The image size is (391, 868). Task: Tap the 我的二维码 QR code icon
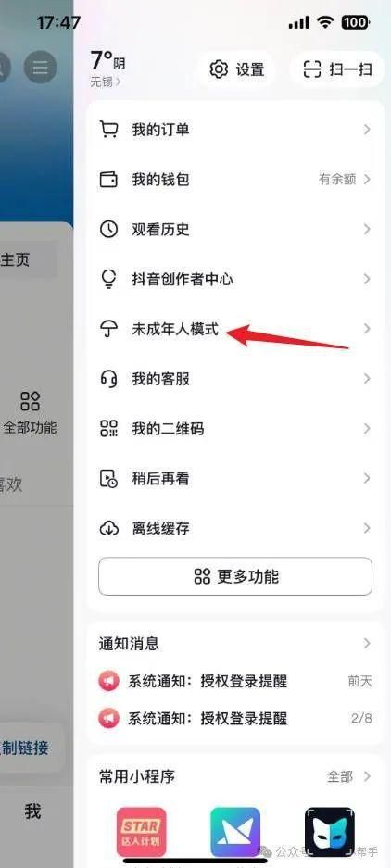click(x=108, y=429)
